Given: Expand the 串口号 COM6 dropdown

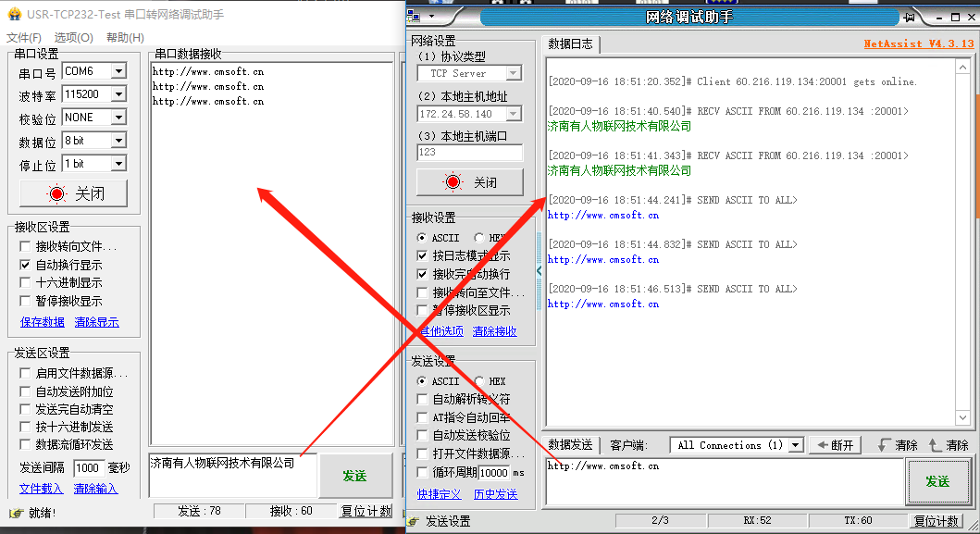Looking at the screenshot, I should (x=118, y=71).
